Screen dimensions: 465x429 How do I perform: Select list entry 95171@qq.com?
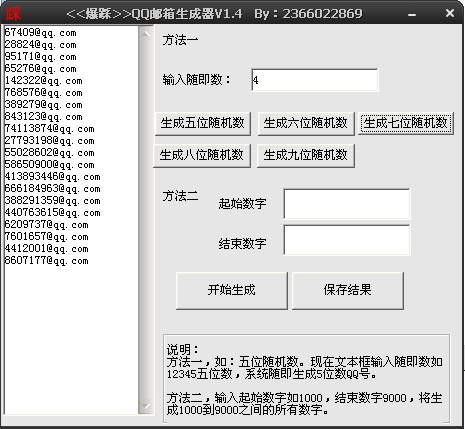click(x=40, y=57)
